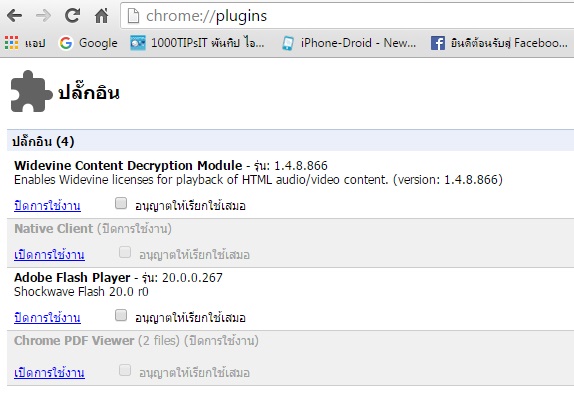Image resolution: width=574 pixels, height=396 pixels.
Task: Check always allow for Widevine module
Action: point(121,203)
